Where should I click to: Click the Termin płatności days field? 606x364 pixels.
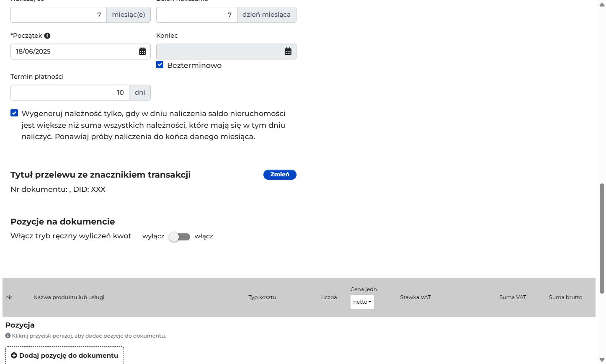(x=70, y=93)
